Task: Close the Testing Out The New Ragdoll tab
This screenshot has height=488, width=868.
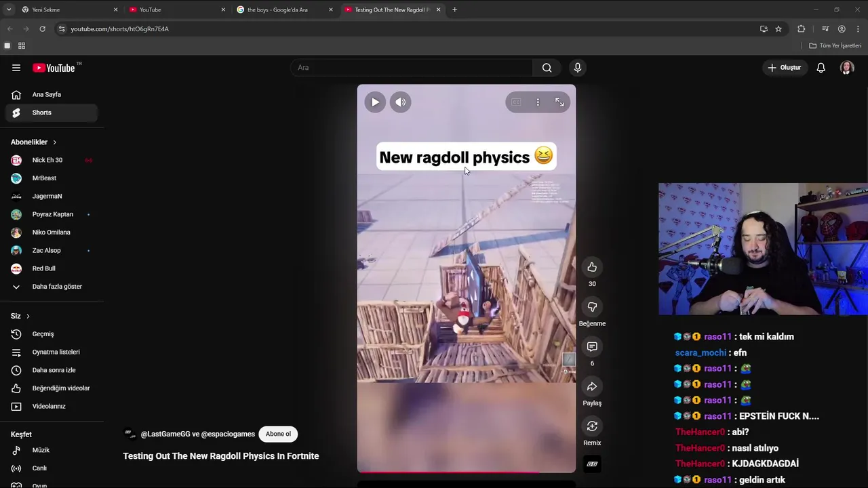Action: click(438, 9)
